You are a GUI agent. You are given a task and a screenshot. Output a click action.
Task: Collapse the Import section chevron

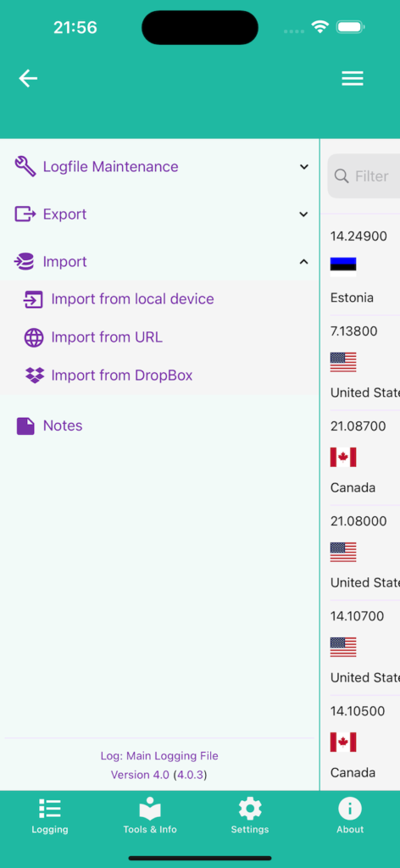point(303,262)
